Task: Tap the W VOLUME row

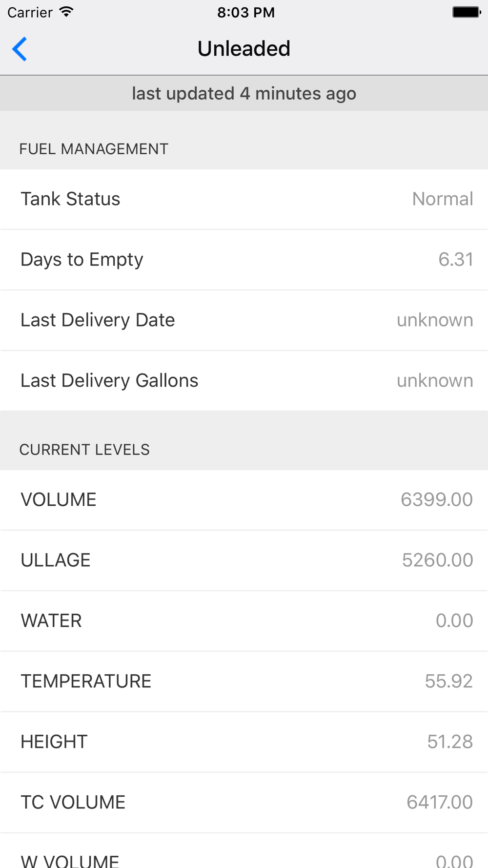Action: (244, 851)
